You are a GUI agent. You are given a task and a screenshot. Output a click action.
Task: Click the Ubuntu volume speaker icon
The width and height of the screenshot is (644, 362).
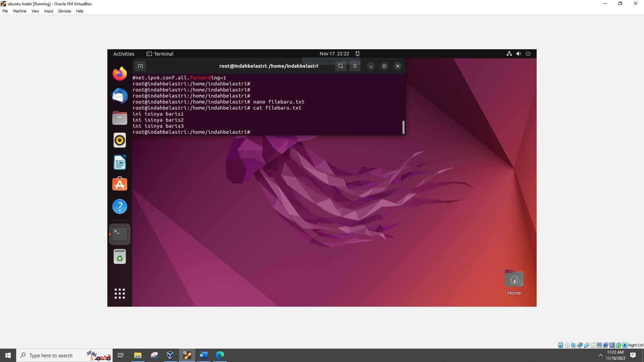coord(519,54)
